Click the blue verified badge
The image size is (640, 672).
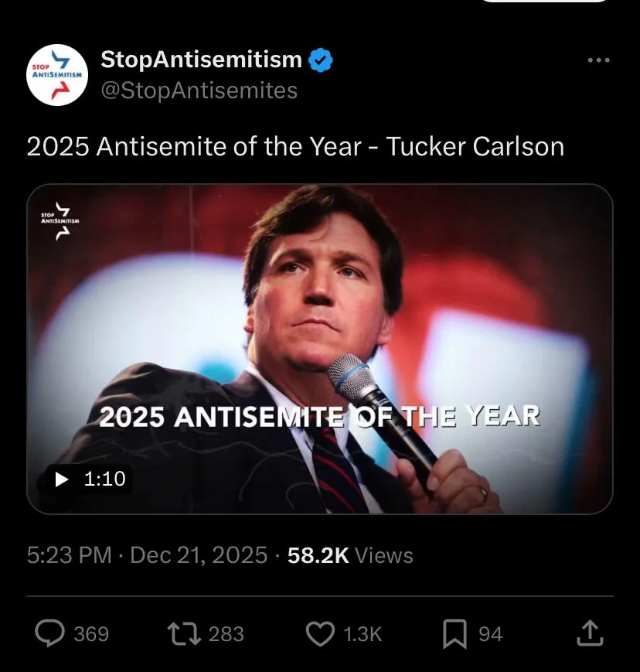(322, 60)
